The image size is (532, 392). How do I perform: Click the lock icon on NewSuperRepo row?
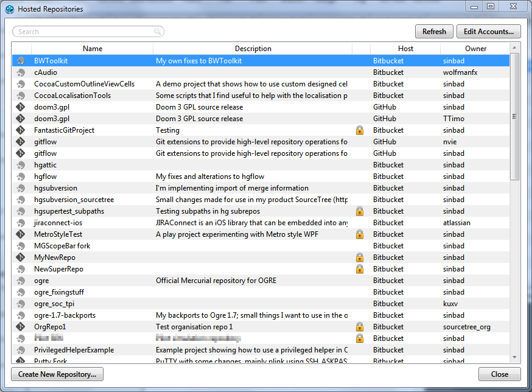360,269
